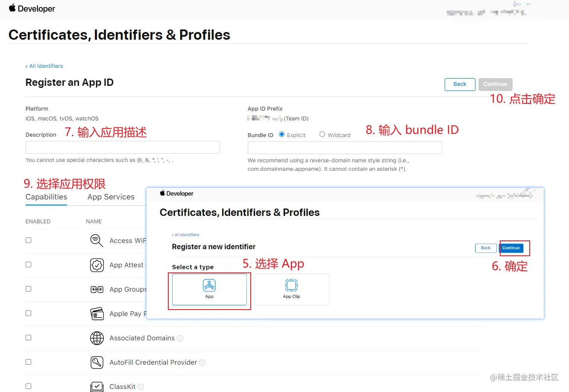Screen dimensions: 569x392
Task: Click the iOS, macOS, tvOS, watchOS platform text
Action: point(62,119)
